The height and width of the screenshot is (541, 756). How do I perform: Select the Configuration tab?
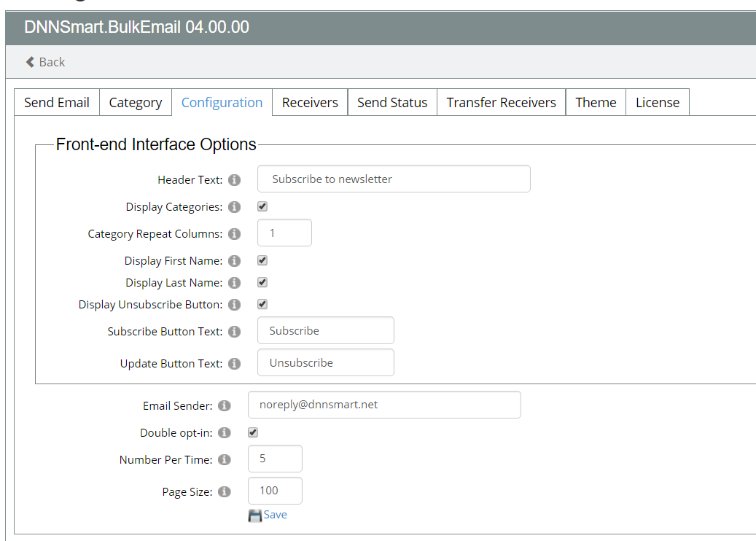(222, 102)
